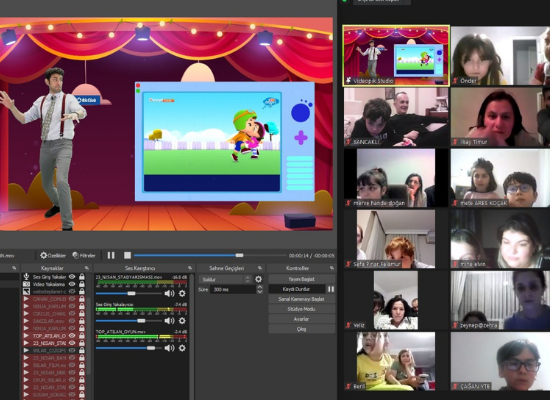Select İlkay Timur video tile in Zoom
Image resolution: width=550 pixels, height=400 pixels.
(x=501, y=117)
